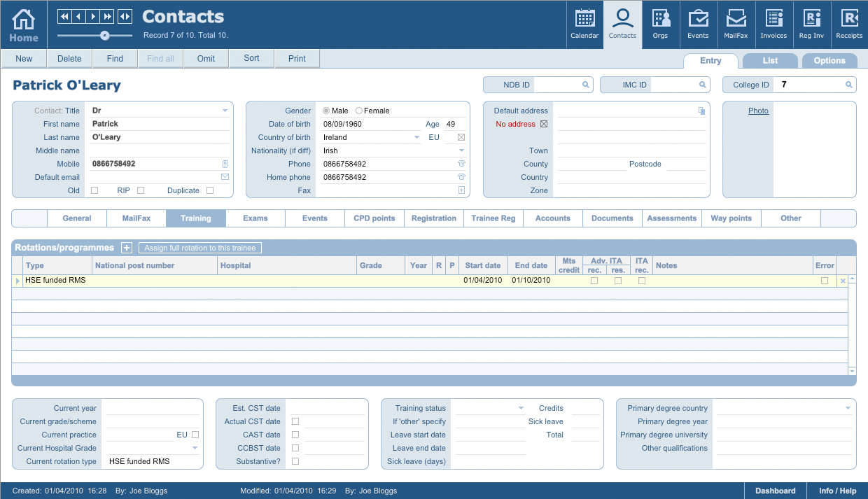Toggle the Substantive checkbox
The height and width of the screenshot is (499, 868).
(295, 461)
